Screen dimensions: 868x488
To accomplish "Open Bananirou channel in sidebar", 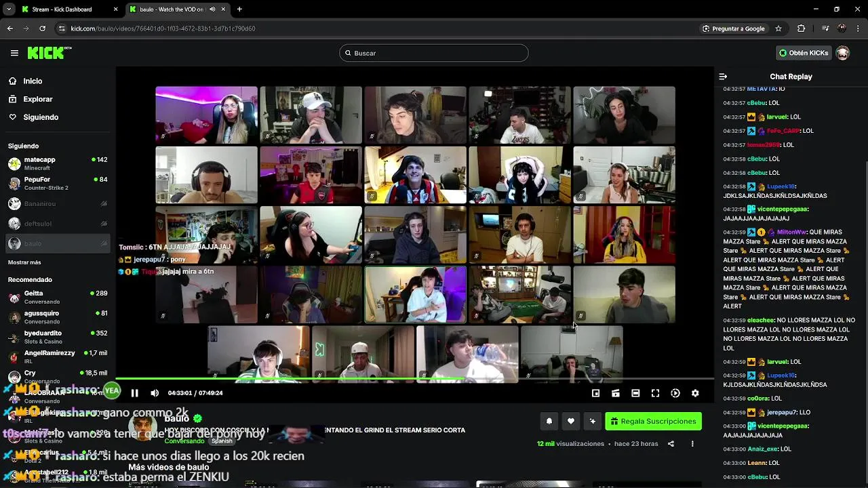I will 58,203.
